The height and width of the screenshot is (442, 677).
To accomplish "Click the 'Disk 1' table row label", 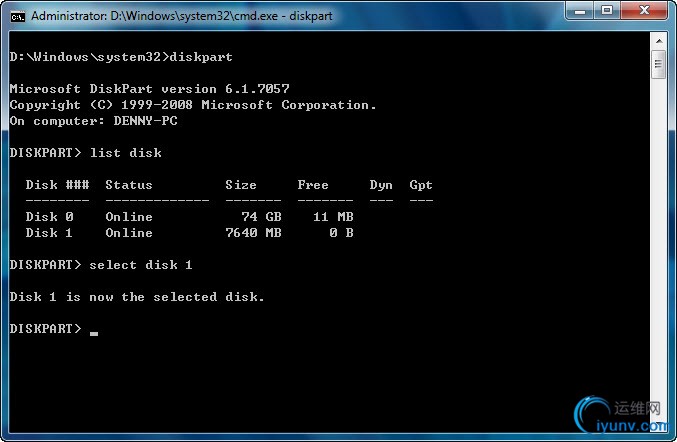I will coord(49,233).
